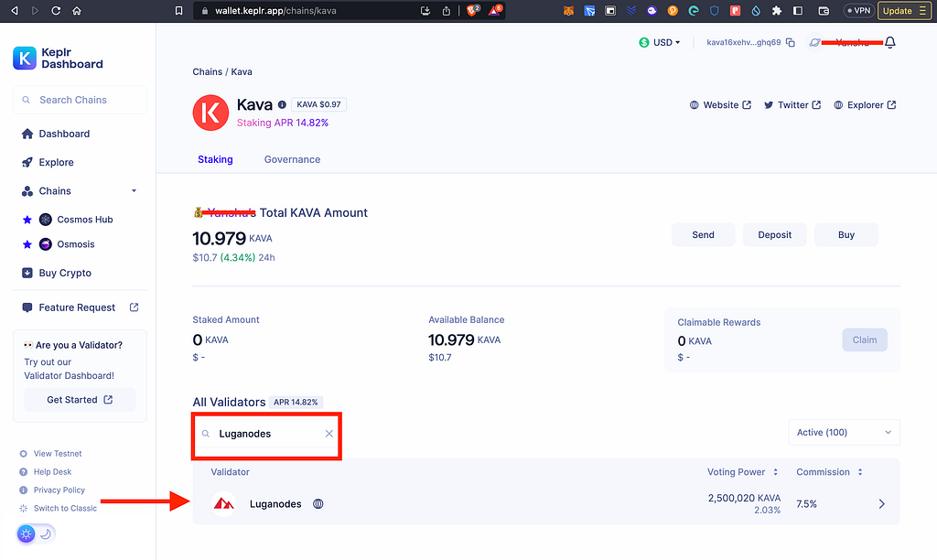Reload the page in the browser
937x560 pixels.
[x=56, y=11]
